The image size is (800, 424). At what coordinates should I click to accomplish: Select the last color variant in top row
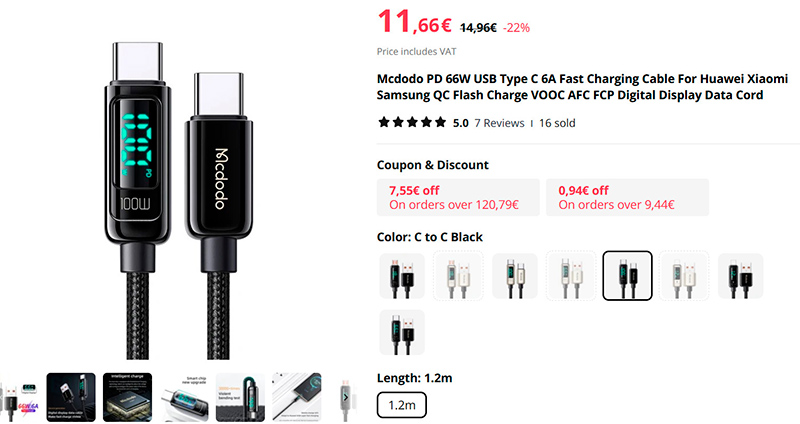pyautogui.click(x=740, y=276)
